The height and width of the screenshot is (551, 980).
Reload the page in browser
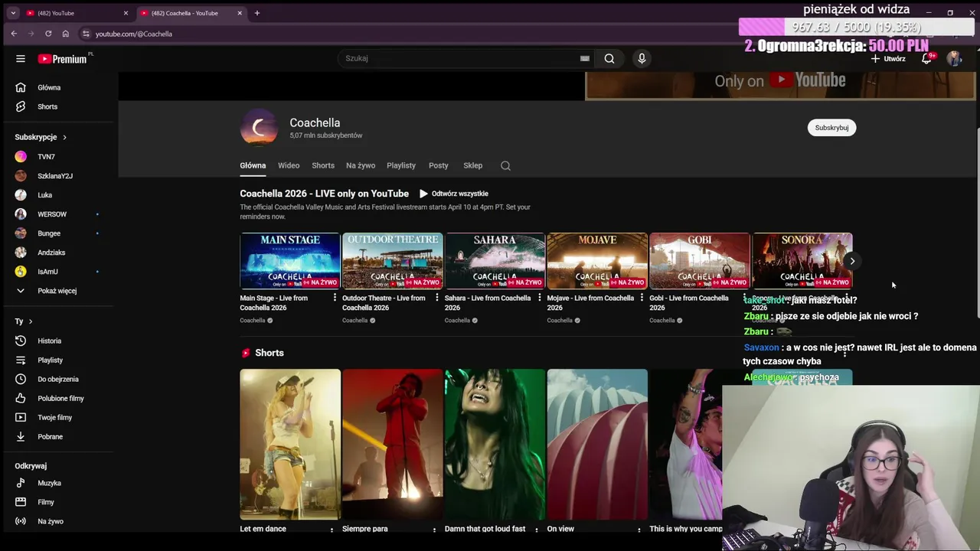coord(48,34)
